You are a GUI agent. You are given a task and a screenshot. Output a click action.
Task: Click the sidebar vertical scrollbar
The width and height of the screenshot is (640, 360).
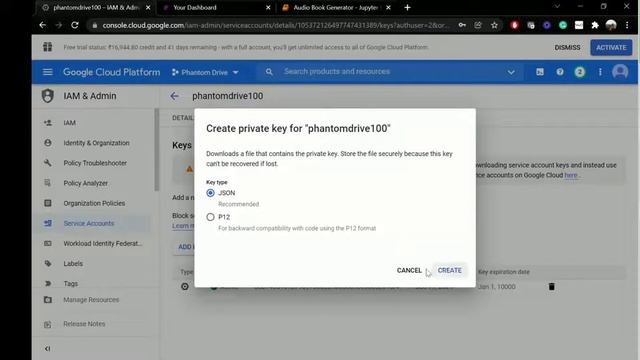coord(156,150)
